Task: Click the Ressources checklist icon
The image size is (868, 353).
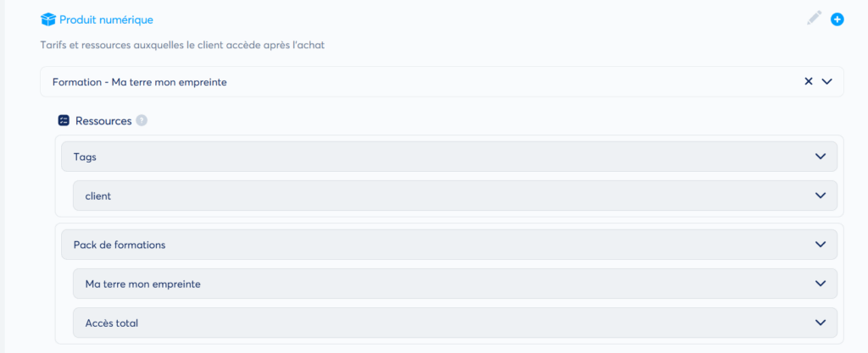Action: (x=64, y=120)
